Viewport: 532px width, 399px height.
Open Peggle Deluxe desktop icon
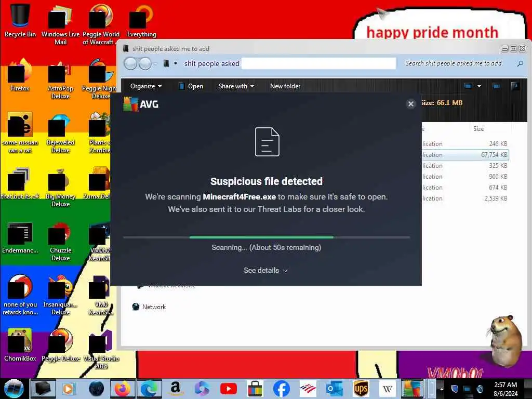[60, 345]
